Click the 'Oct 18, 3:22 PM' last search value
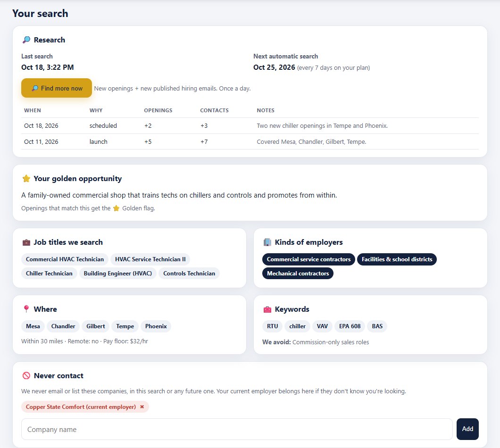Screen dimensions: 500x448 point(48,67)
